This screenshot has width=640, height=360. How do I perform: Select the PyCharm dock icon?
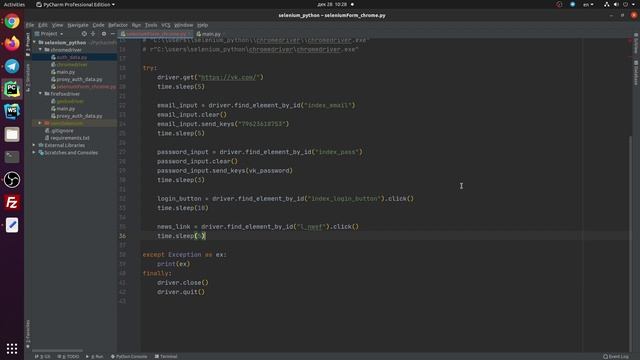click(12, 89)
